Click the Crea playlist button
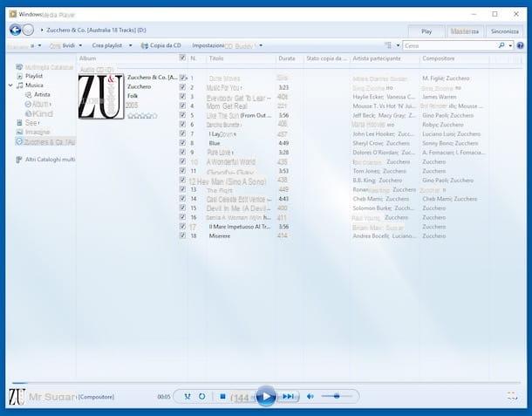The height and width of the screenshot is (416, 532). click(x=107, y=45)
